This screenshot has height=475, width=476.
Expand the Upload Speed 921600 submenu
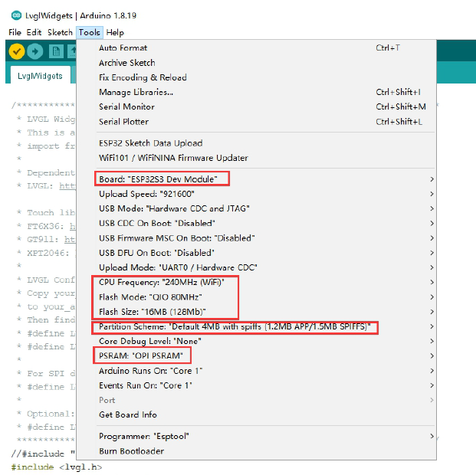256,194
